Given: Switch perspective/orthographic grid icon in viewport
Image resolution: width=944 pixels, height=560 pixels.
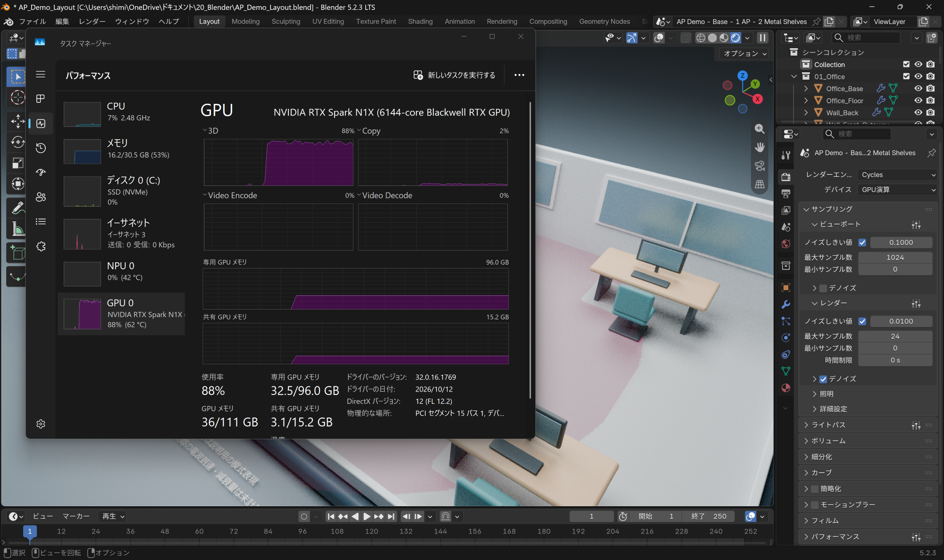Looking at the screenshot, I should coord(759,184).
